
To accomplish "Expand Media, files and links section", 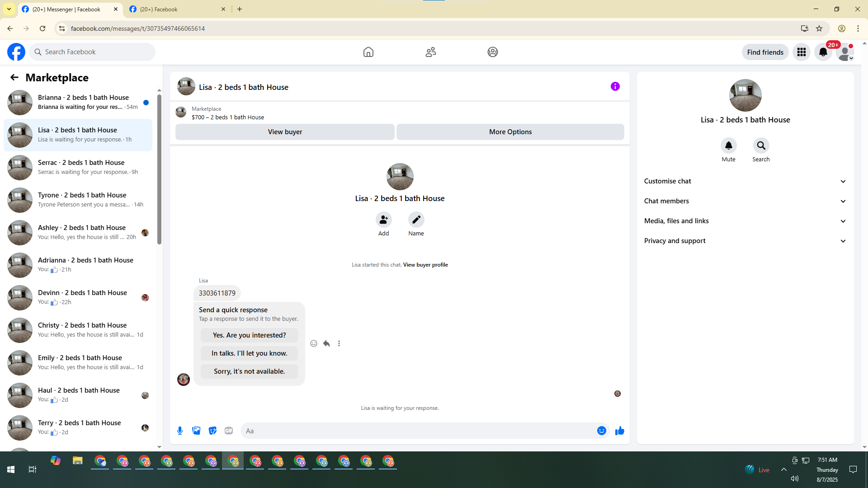I will coord(745,221).
